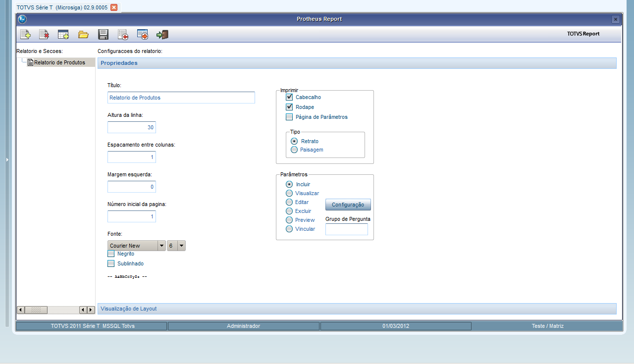Close the Protheus Report window
The image size is (634, 364).
[615, 19]
